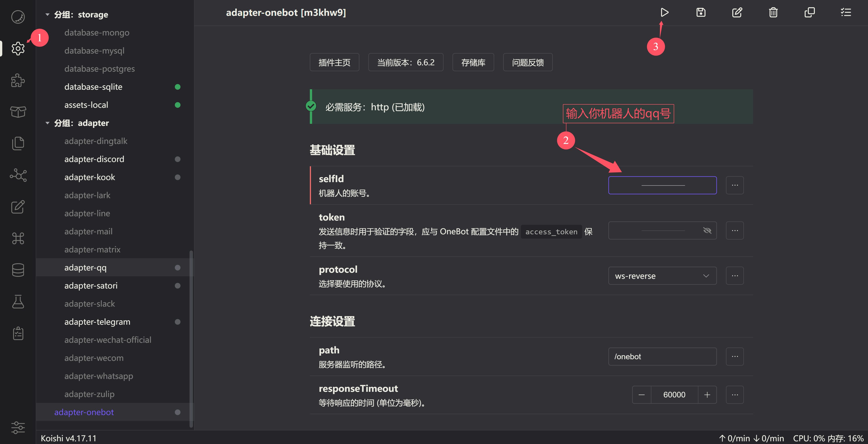The height and width of the screenshot is (444, 868).
Task: Open the 插件主页 plugin homepage button
Action: click(334, 62)
